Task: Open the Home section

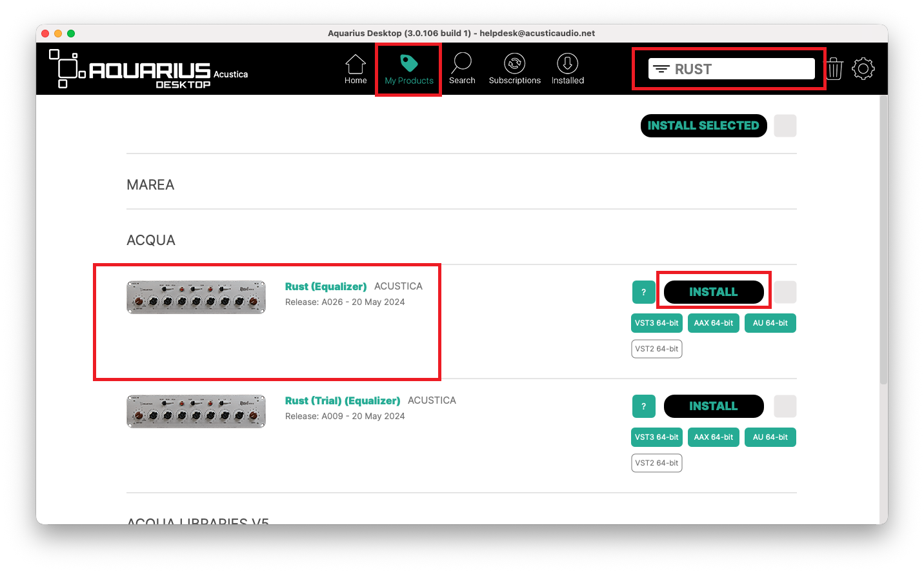Action: [356, 69]
